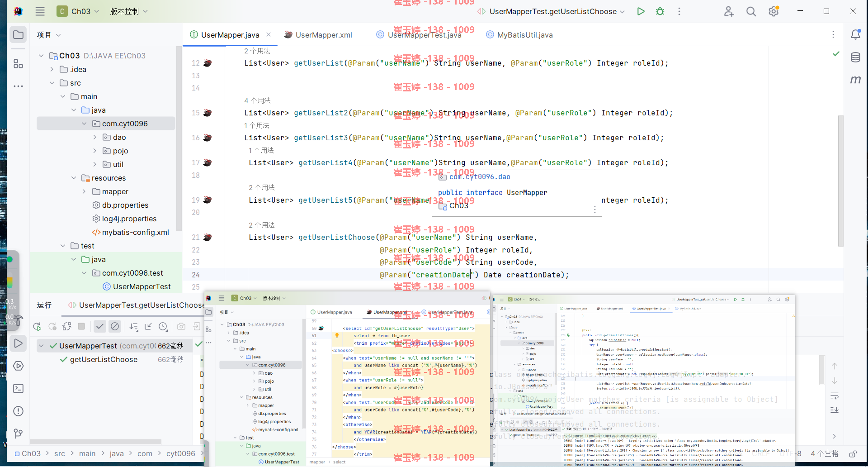Select mybatis-config.xml in project tree
The image size is (868, 467).
130,232
